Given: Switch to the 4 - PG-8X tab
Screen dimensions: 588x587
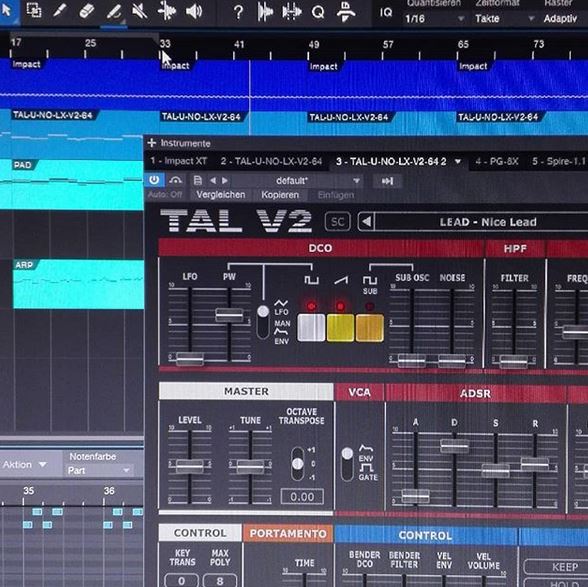Looking at the screenshot, I should (497, 162).
